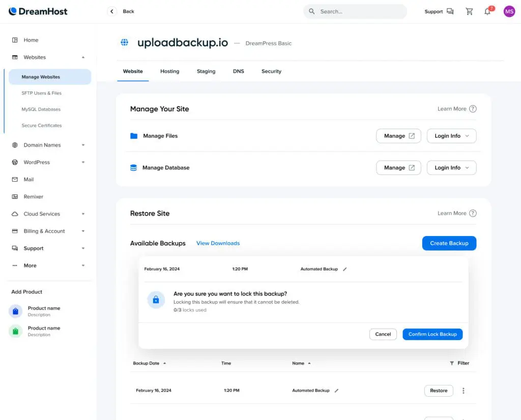
Task: Edit name pencil in backup list row
Action: coord(337,391)
